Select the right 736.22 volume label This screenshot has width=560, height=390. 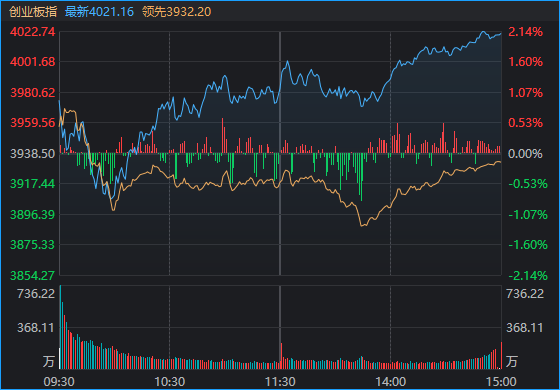525,294
